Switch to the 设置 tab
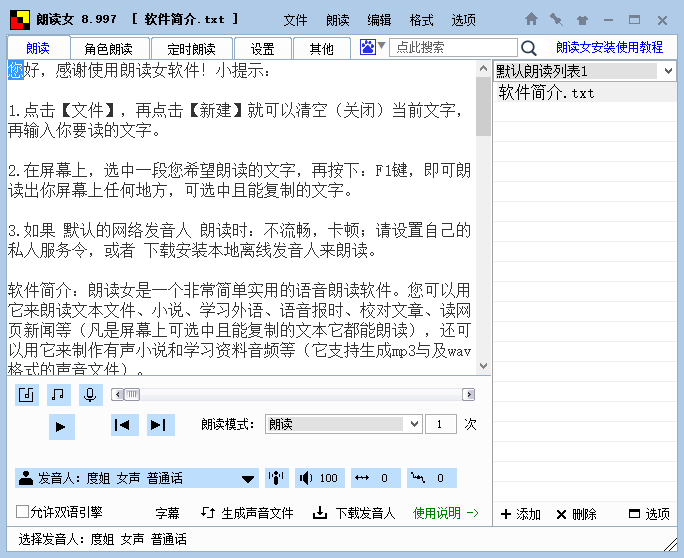The width and height of the screenshot is (684, 558). [262, 48]
